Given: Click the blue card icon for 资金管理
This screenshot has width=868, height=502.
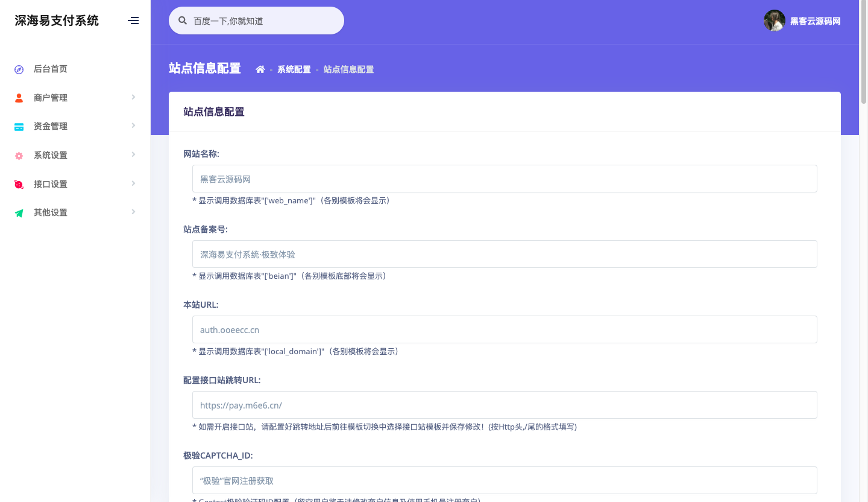Looking at the screenshot, I should pyautogui.click(x=19, y=127).
